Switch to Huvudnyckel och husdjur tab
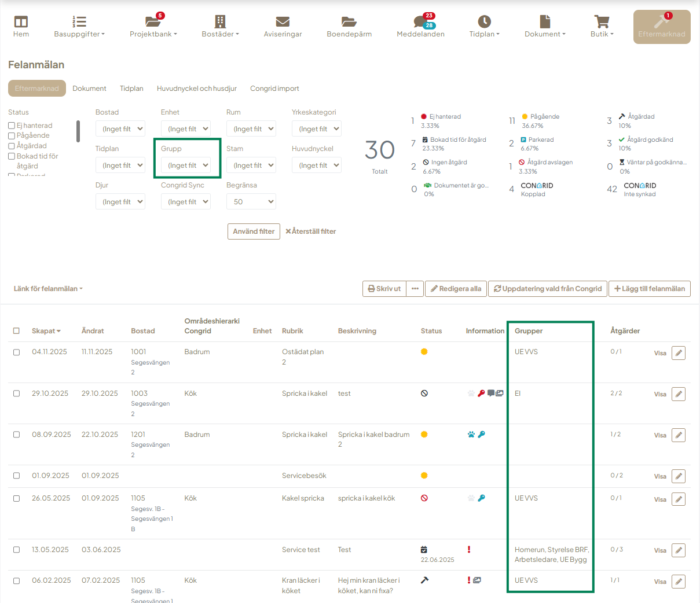This screenshot has width=700, height=603. click(196, 89)
